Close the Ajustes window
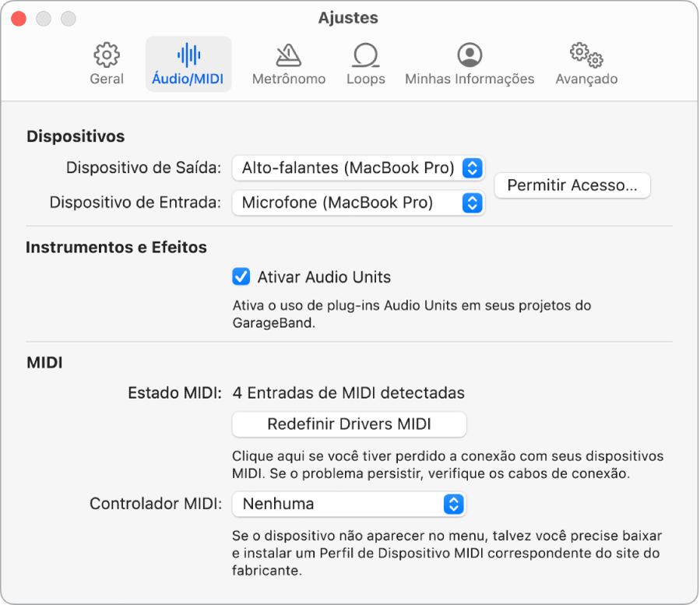The width and height of the screenshot is (700, 605). 18,17
